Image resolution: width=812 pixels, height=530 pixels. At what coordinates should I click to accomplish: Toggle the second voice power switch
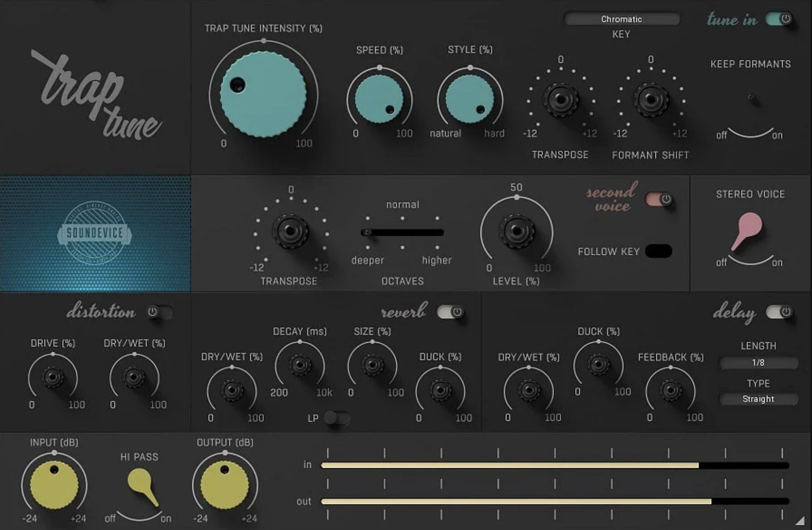659,199
